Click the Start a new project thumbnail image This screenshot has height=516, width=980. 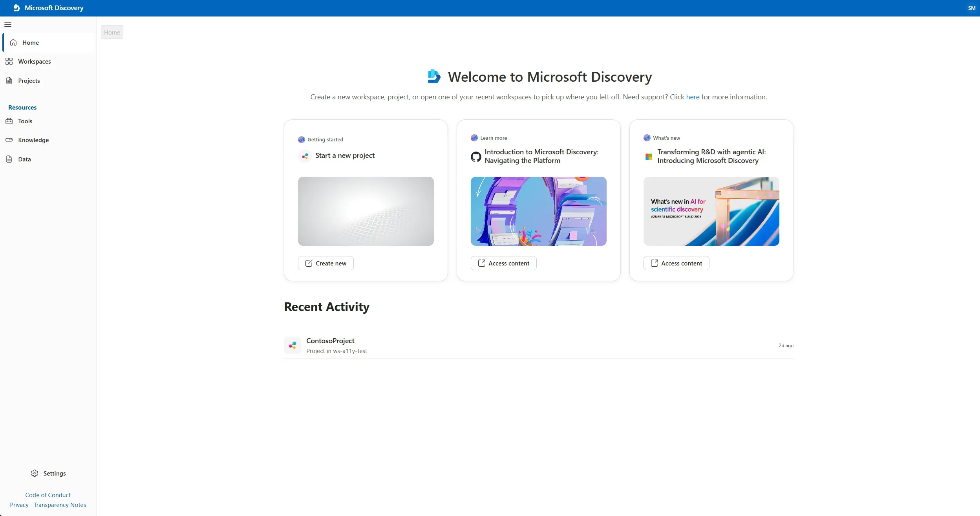click(x=366, y=211)
